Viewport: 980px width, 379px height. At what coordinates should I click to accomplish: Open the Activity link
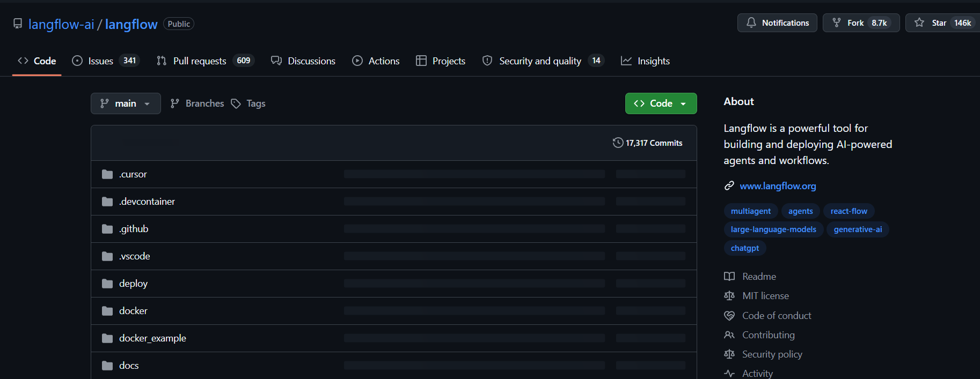click(x=757, y=374)
